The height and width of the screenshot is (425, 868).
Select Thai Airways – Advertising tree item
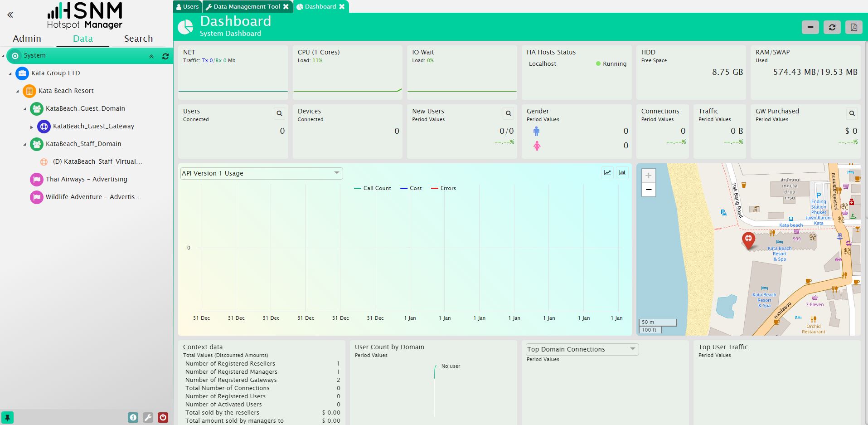click(86, 179)
